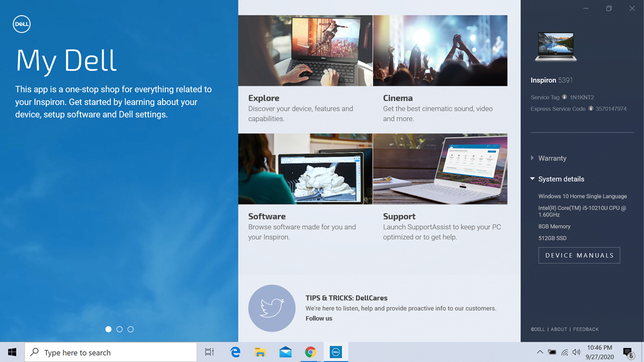Open File Explorer from the taskbar
The image size is (644, 362).
[260, 352]
